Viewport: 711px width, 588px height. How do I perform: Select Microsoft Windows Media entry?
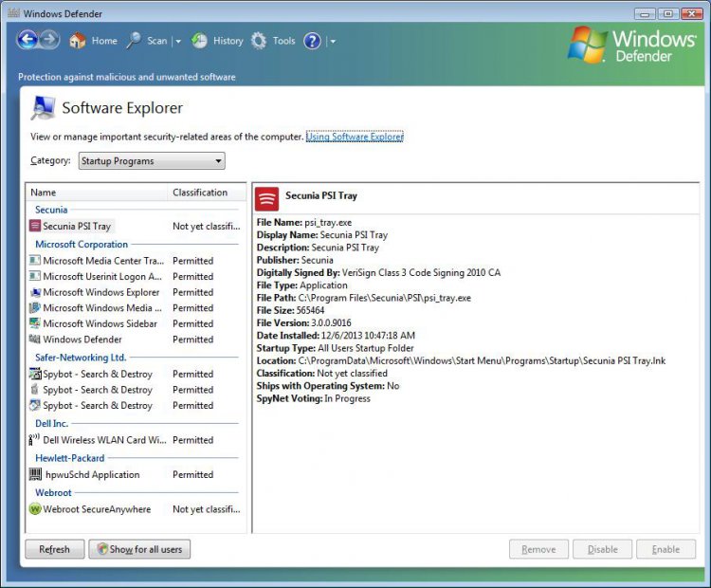(x=102, y=307)
